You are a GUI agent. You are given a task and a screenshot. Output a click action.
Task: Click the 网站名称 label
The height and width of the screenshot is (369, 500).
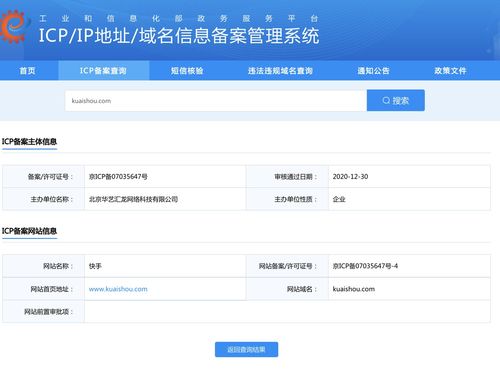58,266
